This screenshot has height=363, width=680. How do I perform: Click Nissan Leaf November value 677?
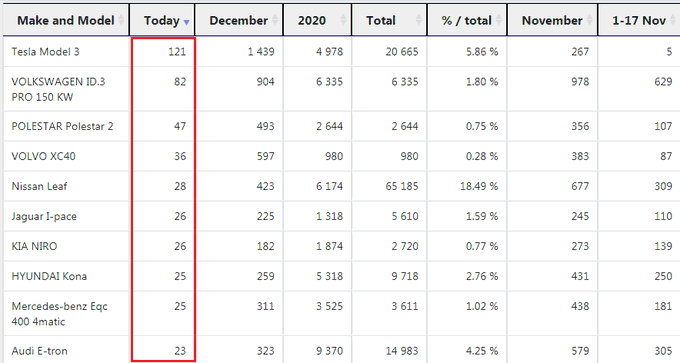click(580, 186)
